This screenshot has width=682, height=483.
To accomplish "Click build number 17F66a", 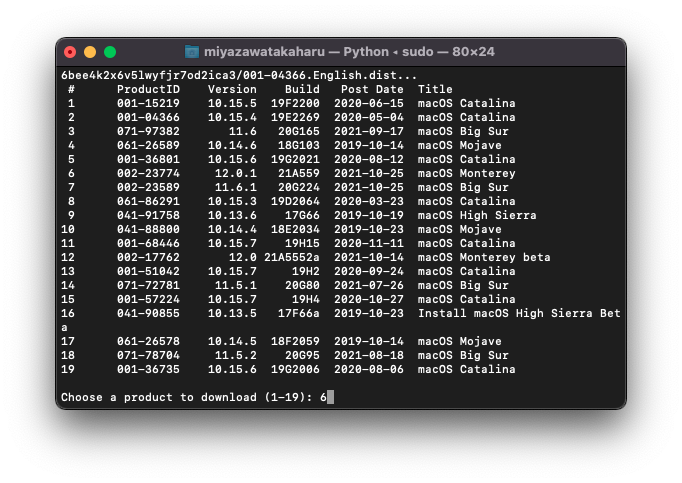I will pyautogui.click(x=299, y=313).
